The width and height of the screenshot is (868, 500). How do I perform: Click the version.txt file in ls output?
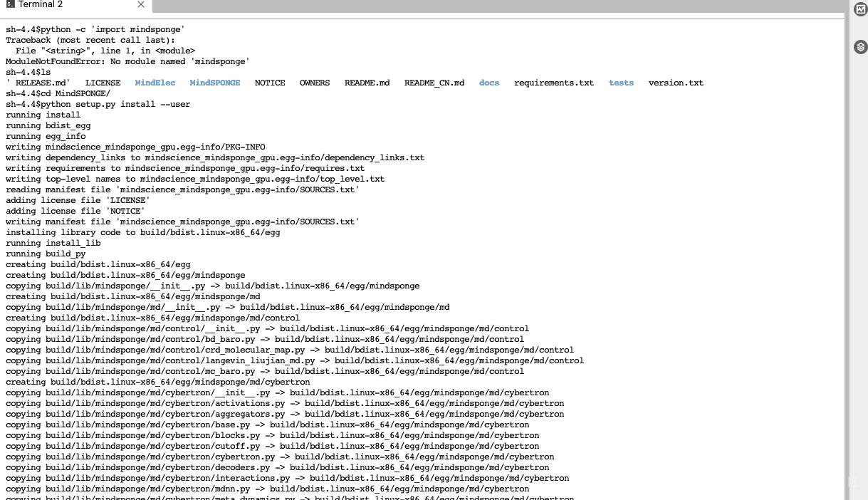pos(676,83)
